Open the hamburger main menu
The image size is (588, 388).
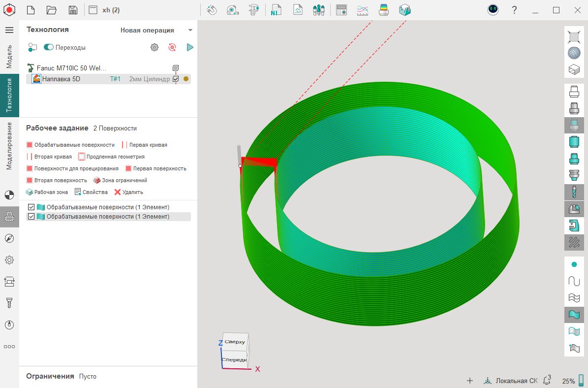pyautogui.click(x=9, y=30)
